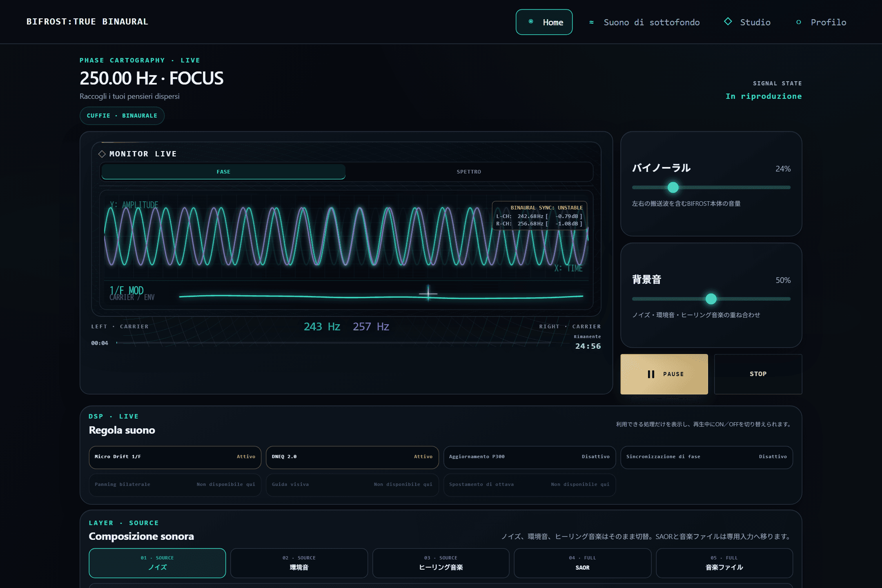Adjust the 背景音 volume slider handle

pos(711,299)
